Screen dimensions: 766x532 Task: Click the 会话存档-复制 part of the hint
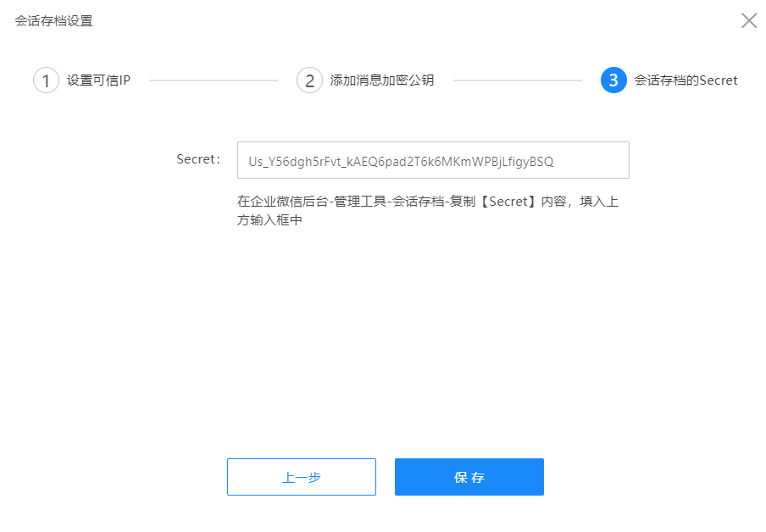point(434,202)
